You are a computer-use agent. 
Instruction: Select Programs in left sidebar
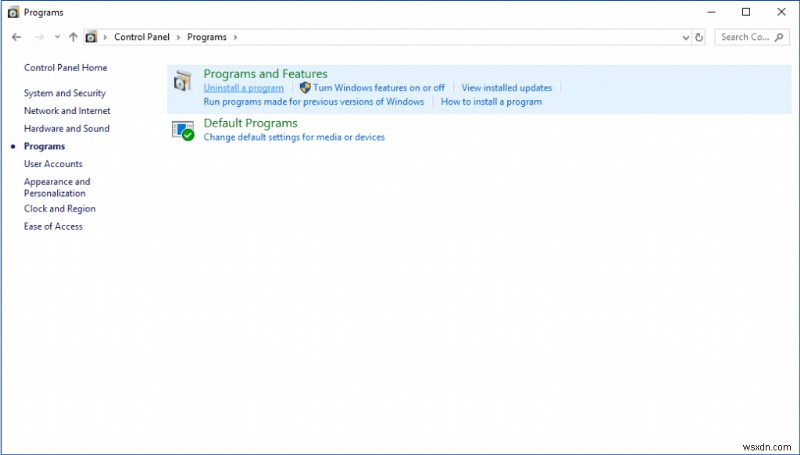[x=44, y=146]
